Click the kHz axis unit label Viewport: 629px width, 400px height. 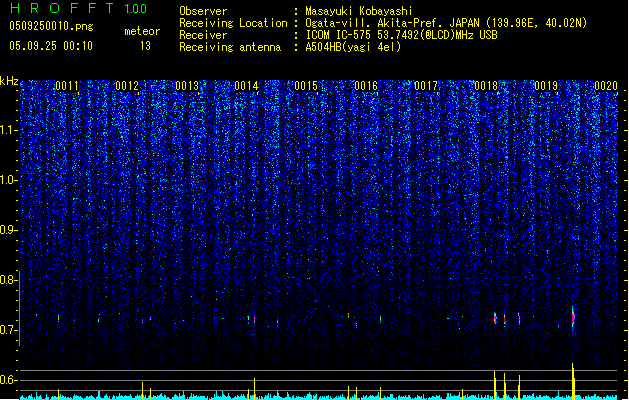pyautogui.click(x=9, y=81)
